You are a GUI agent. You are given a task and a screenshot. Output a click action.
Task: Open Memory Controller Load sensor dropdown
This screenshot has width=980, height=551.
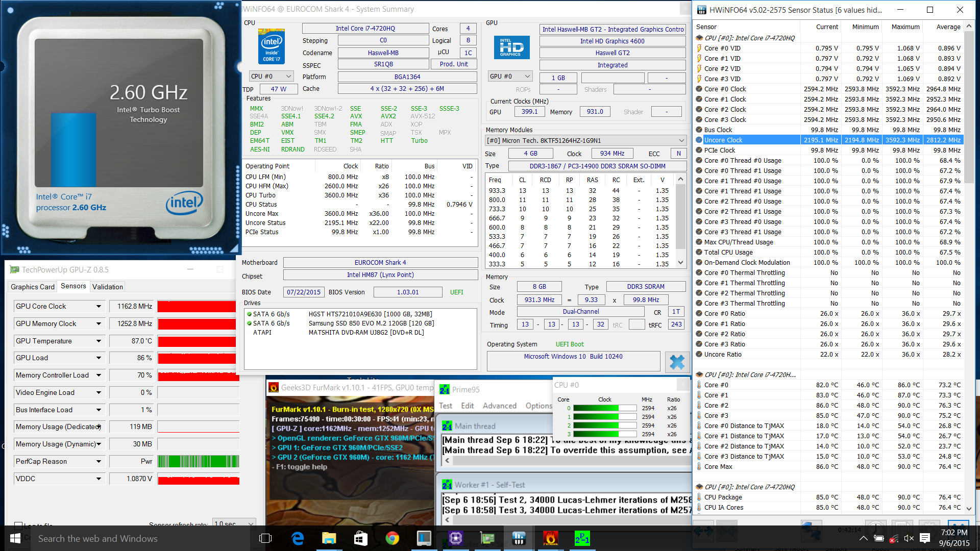99,375
